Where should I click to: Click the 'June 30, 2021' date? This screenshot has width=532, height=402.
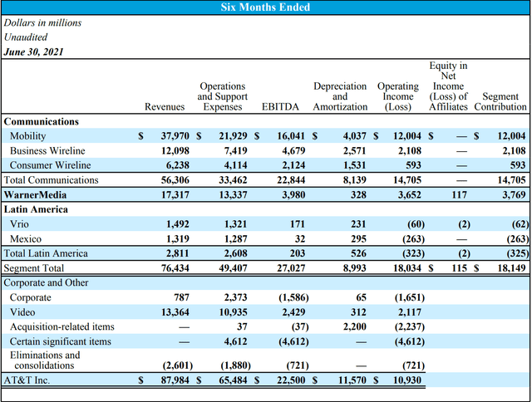[x=33, y=51]
